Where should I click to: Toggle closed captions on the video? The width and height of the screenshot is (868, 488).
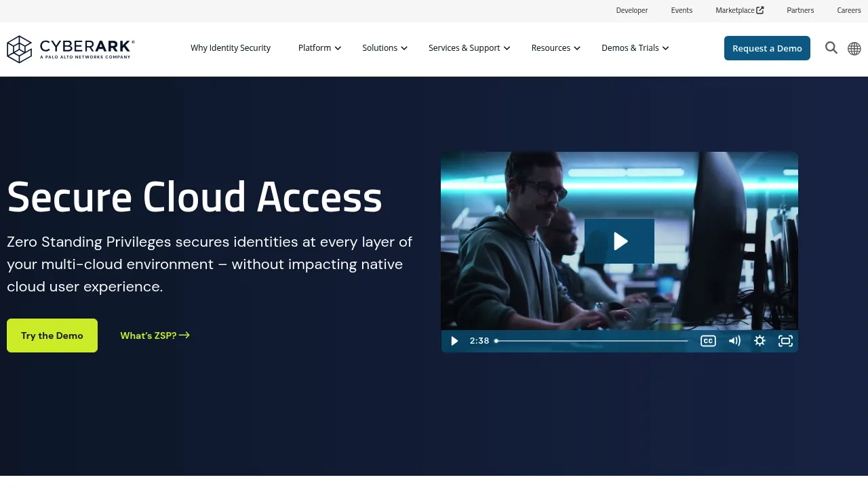pyautogui.click(x=708, y=341)
